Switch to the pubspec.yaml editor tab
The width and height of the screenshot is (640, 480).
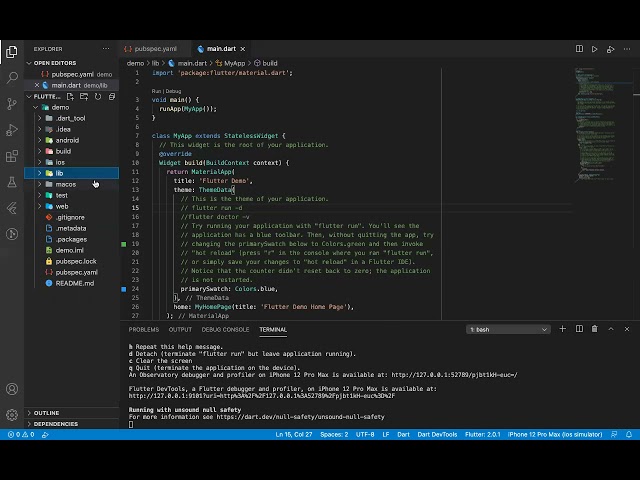tap(155, 48)
